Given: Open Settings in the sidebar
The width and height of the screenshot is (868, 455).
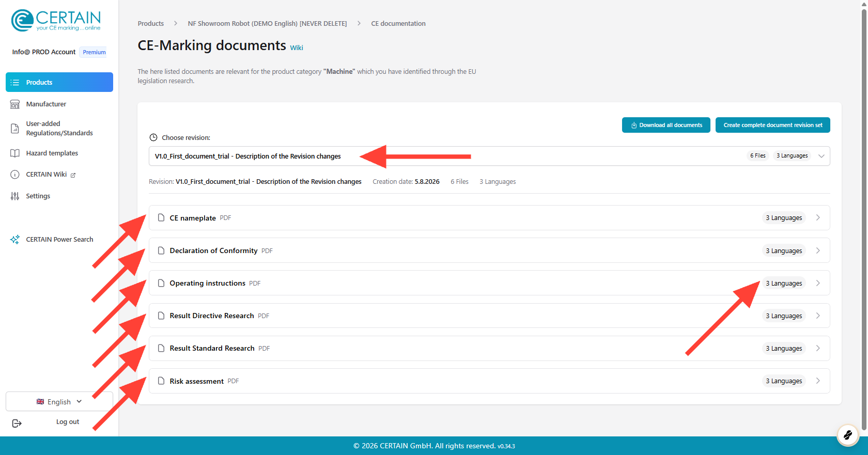Looking at the screenshot, I should point(59,196).
